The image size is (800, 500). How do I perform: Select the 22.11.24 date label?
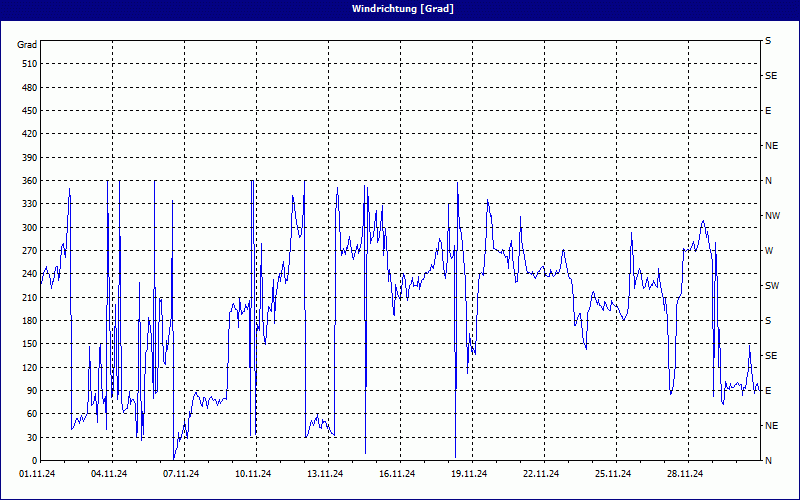[x=541, y=474]
